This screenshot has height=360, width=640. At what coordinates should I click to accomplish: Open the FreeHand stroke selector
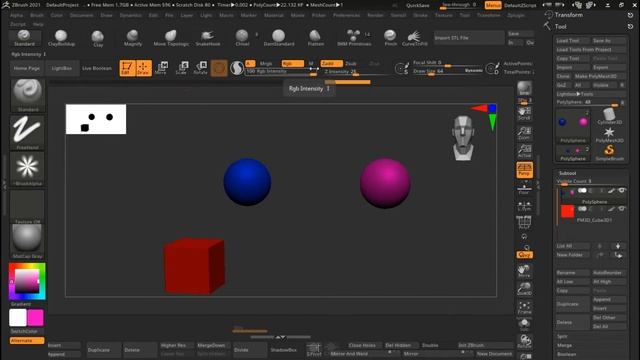point(27,133)
